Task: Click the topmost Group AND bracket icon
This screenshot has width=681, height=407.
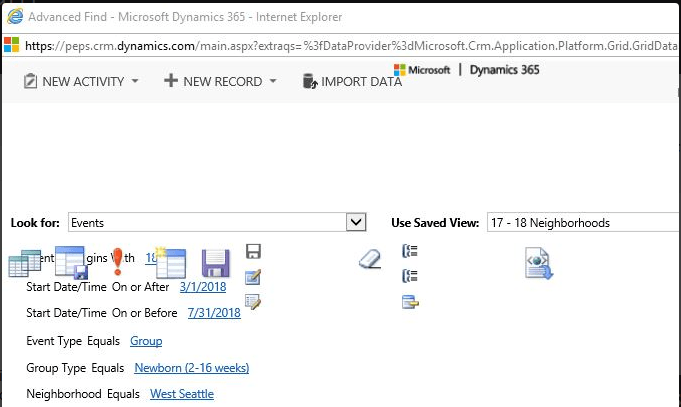Action: point(410,251)
